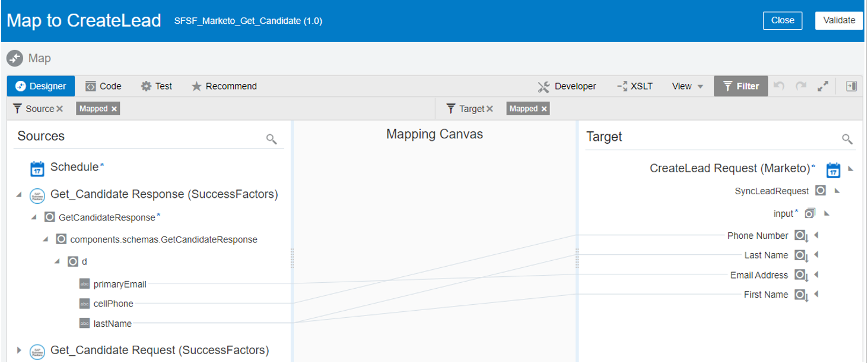Open the Test tab
868x363 pixels.
tap(157, 86)
